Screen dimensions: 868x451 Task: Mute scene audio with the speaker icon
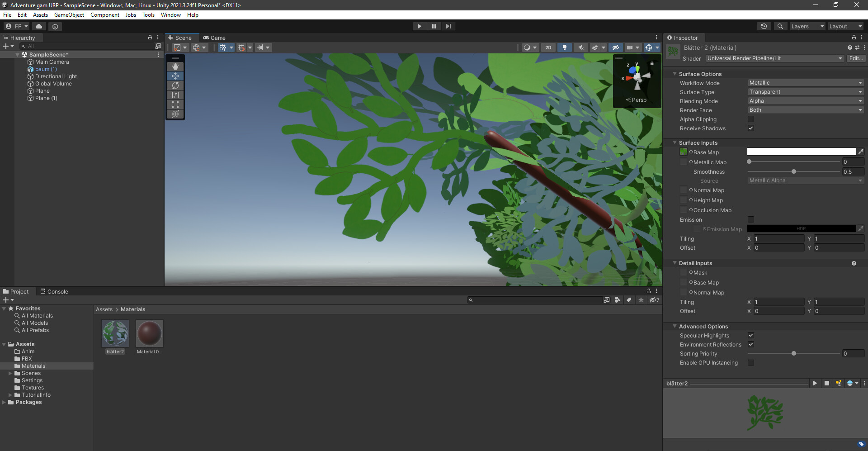point(580,47)
